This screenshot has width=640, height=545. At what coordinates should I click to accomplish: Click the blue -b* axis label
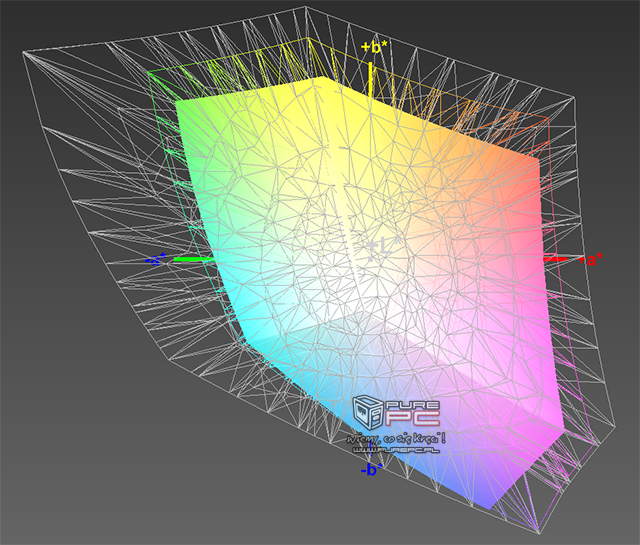(x=371, y=468)
